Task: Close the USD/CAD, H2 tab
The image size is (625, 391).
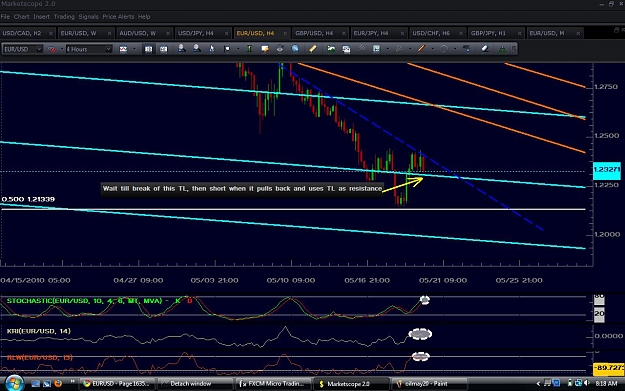Action: click(51, 33)
